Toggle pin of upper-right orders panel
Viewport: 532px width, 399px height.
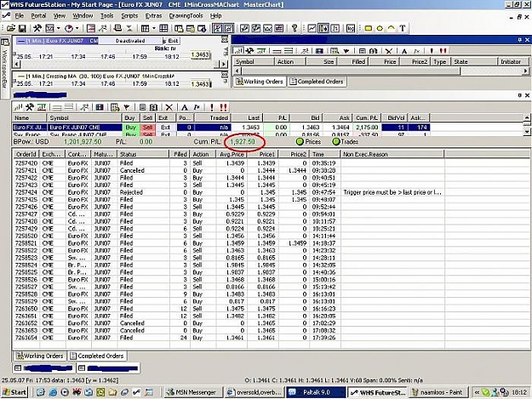[x=519, y=40]
